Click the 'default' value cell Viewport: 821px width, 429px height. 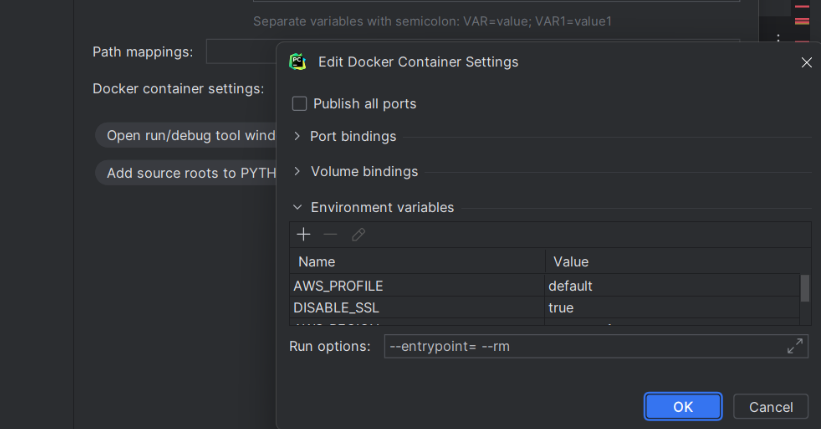[x=672, y=286]
